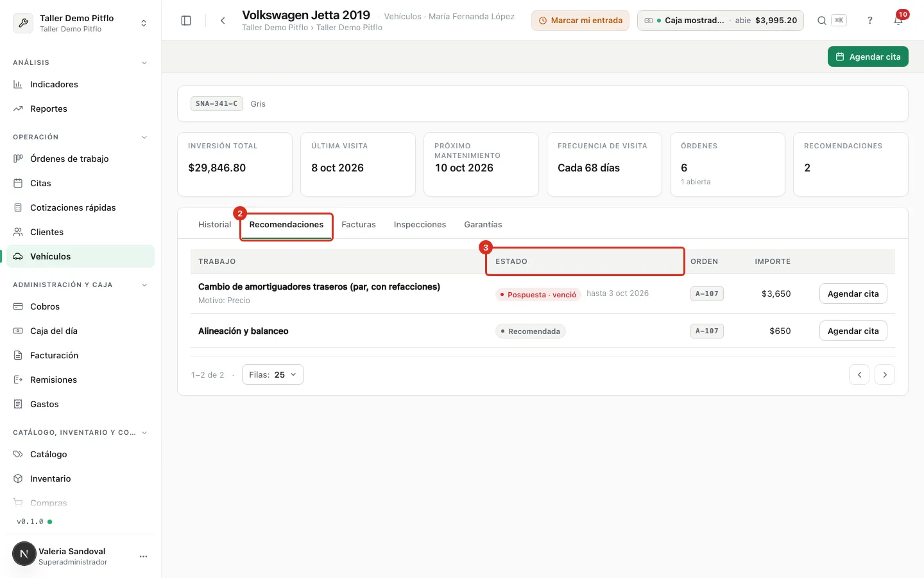Viewport: 924px width, 578px height.
Task: Open search with the magnifier icon
Action: click(x=821, y=21)
